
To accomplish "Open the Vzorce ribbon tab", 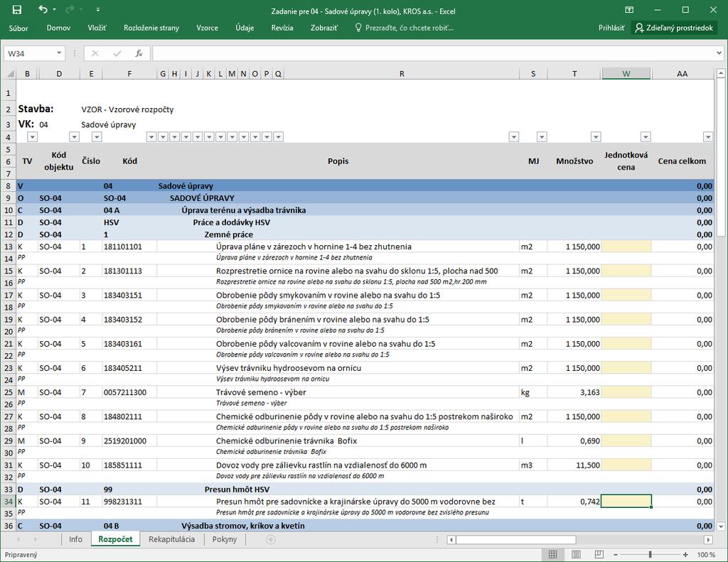I will (x=207, y=28).
